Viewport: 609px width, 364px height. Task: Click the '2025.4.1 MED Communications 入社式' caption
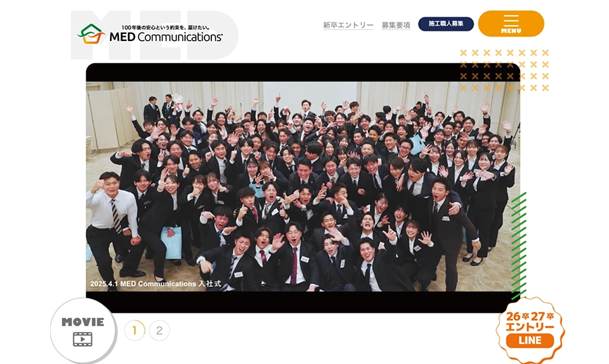[156, 283]
